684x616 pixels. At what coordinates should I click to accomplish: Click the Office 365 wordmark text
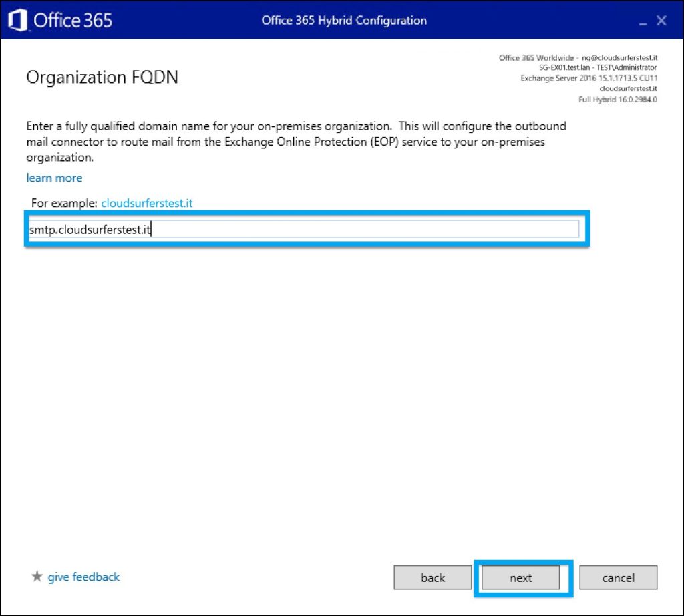73,21
